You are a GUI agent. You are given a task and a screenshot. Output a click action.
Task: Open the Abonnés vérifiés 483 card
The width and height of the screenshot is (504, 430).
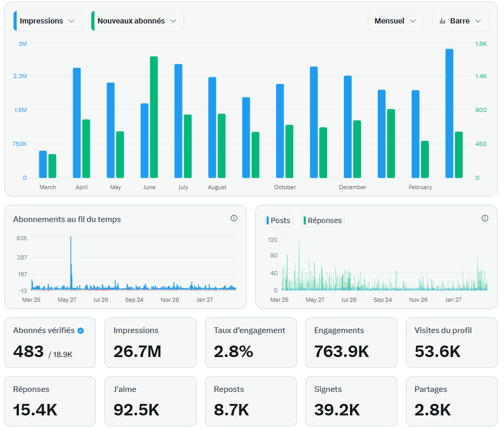pos(50,342)
